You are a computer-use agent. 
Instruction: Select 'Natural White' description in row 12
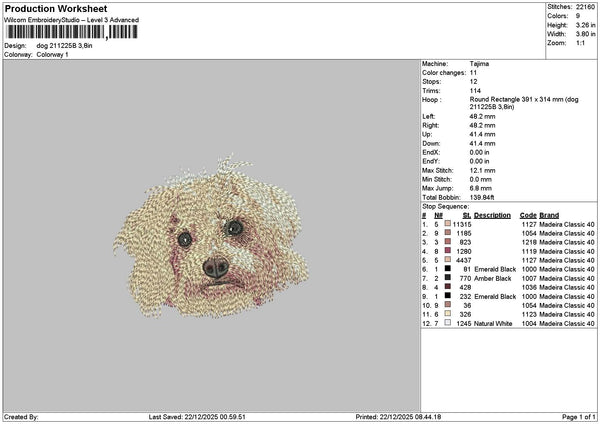click(x=493, y=324)
